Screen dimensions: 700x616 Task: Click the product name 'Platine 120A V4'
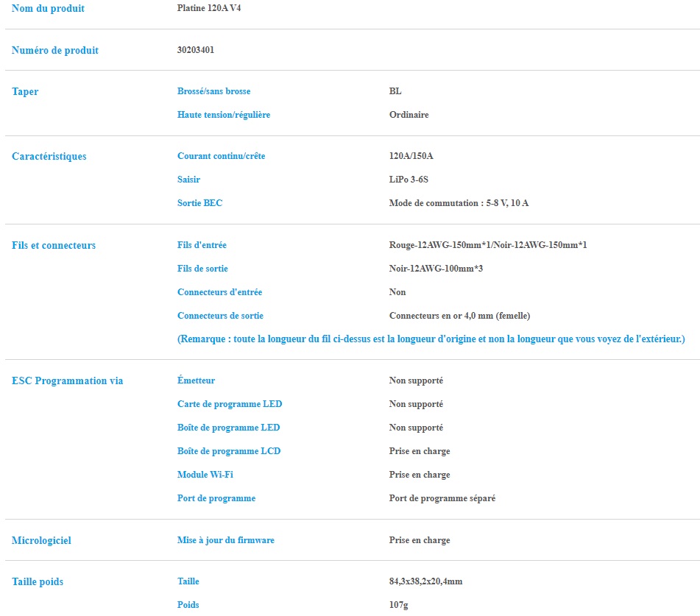[x=209, y=8]
